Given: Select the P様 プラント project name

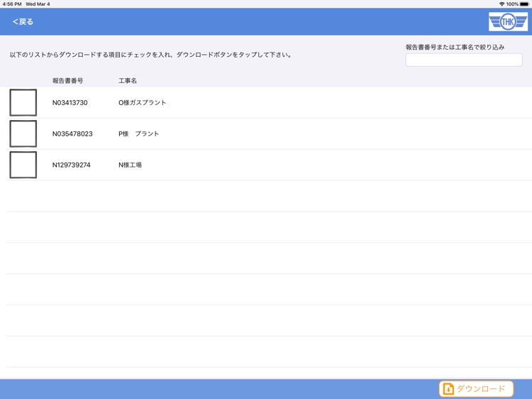Looking at the screenshot, I should click(x=138, y=133).
